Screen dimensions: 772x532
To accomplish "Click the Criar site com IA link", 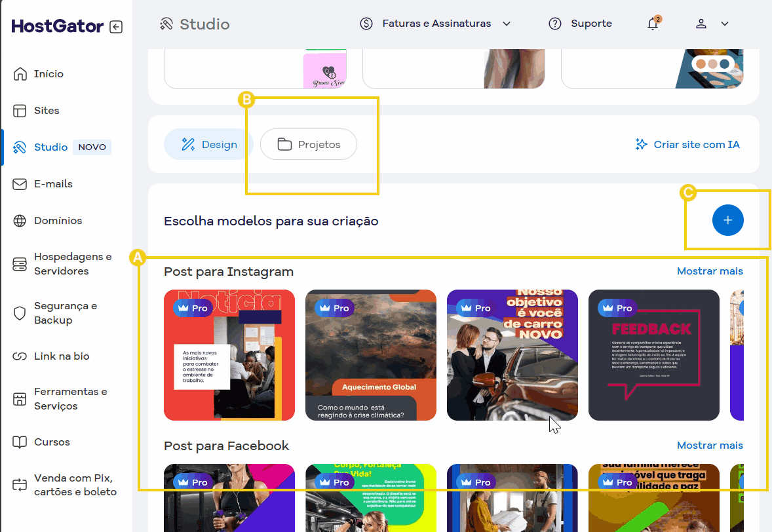I will (x=687, y=144).
